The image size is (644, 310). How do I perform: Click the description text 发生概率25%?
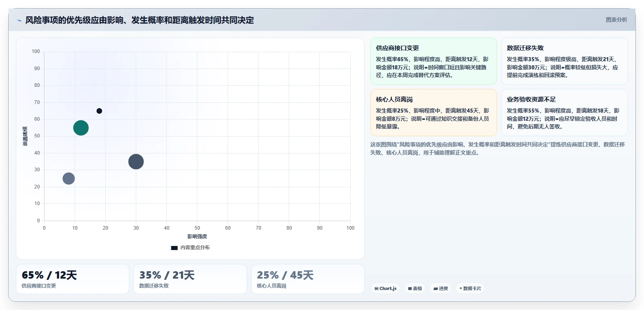click(432, 119)
